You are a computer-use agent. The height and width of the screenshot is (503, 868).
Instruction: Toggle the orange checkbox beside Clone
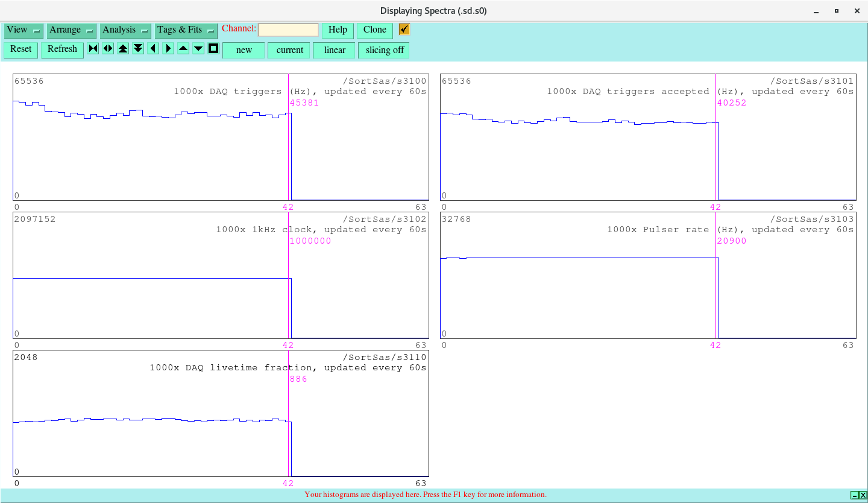coord(403,28)
